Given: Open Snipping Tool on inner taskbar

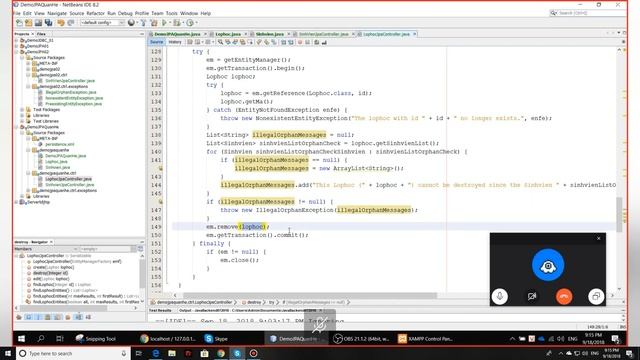Looking at the screenshot, I should [x=96, y=338].
